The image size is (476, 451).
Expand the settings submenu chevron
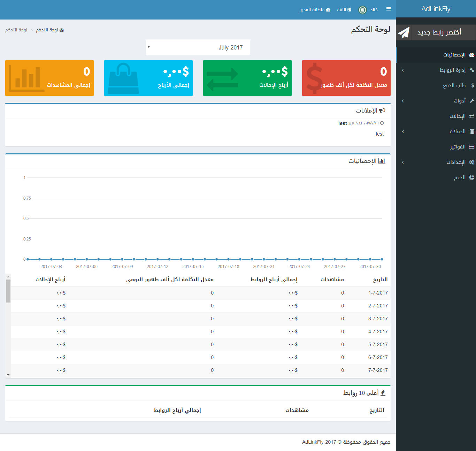coord(403,162)
